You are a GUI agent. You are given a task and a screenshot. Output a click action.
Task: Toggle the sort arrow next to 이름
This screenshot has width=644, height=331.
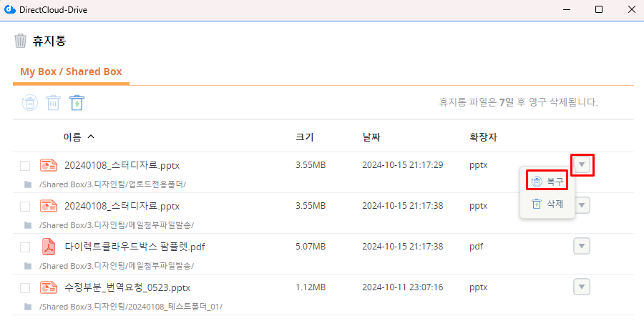tap(90, 137)
